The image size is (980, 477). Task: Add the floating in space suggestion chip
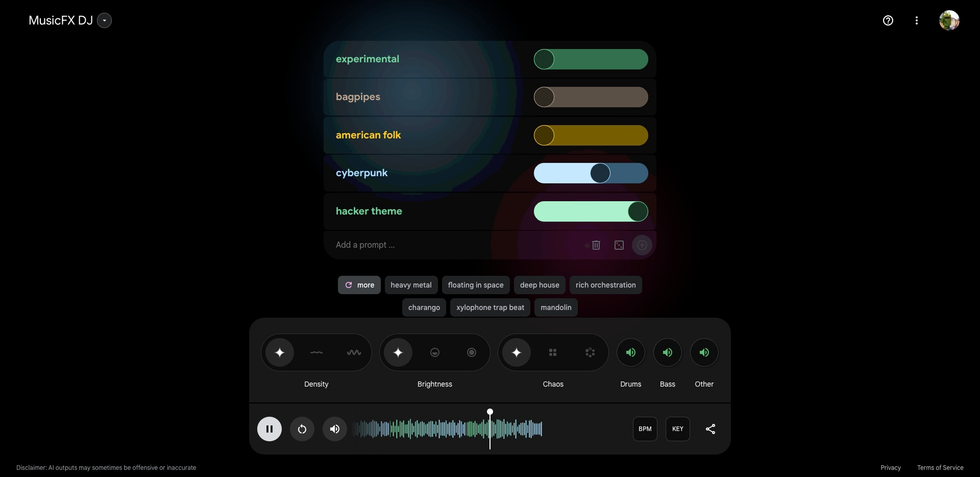click(x=476, y=285)
